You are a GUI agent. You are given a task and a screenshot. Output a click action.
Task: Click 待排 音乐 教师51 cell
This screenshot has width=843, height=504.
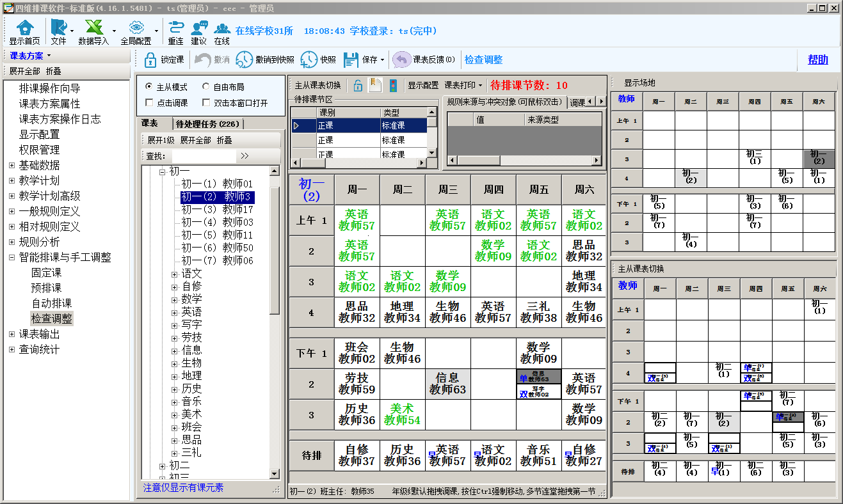coord(539,455)
